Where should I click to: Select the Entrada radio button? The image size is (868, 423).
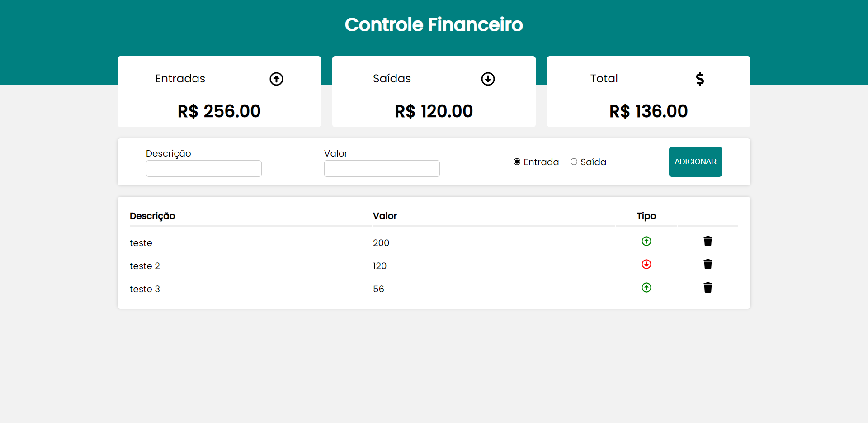click(x=517, y=162)
